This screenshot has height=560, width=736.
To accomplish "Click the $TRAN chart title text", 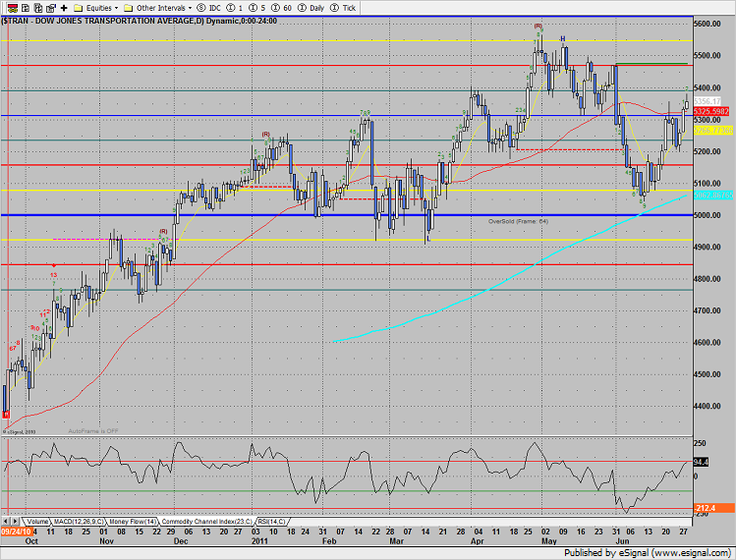I will [x=140, y=22].
